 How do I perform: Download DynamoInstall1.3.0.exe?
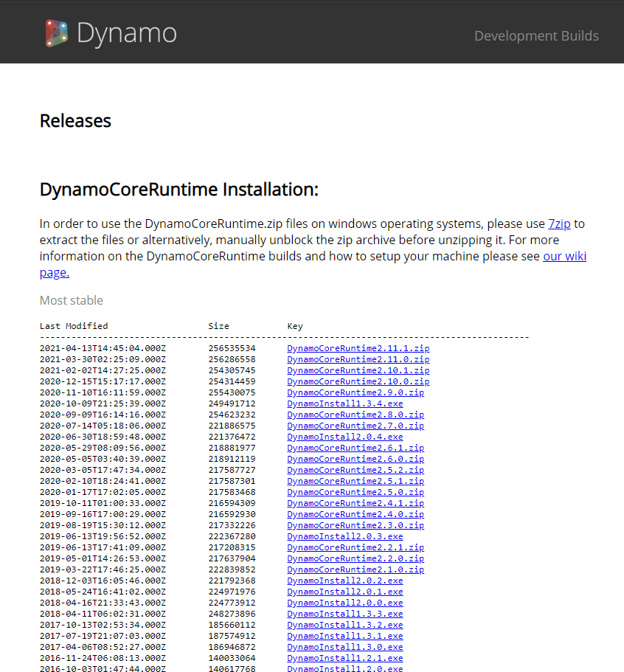344,647
